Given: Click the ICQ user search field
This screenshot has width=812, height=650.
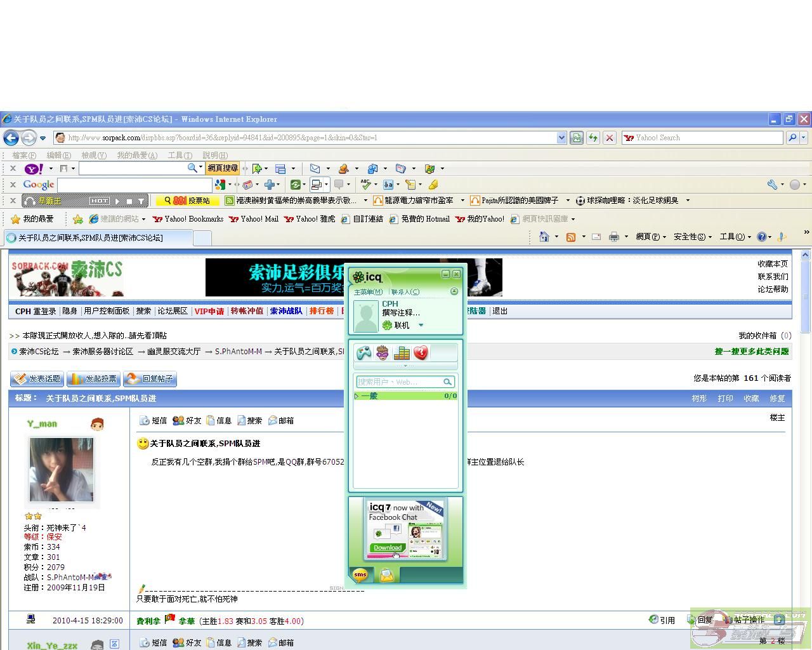Looking at the screenshot, I should [x=400, y=382].
